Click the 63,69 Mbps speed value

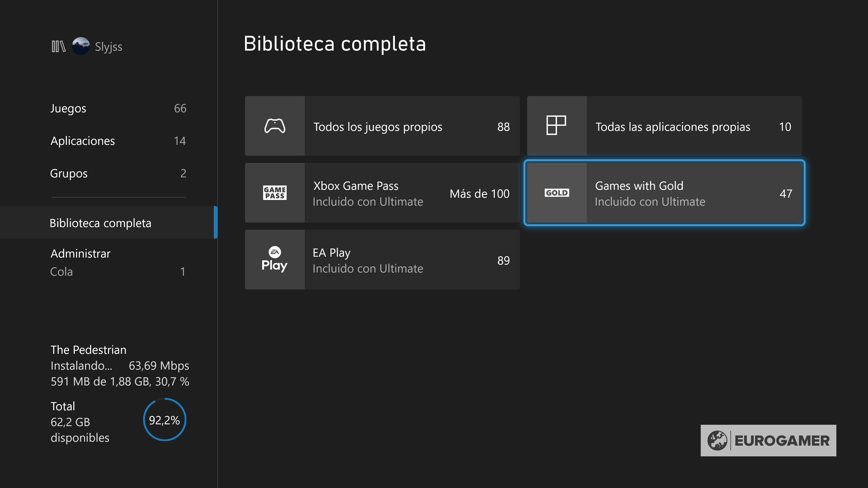tap(159, 366)
